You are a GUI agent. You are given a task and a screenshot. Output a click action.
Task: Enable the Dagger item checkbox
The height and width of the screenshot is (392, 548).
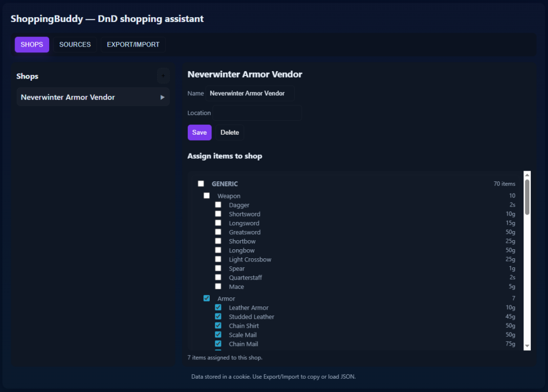pos(218,205)
